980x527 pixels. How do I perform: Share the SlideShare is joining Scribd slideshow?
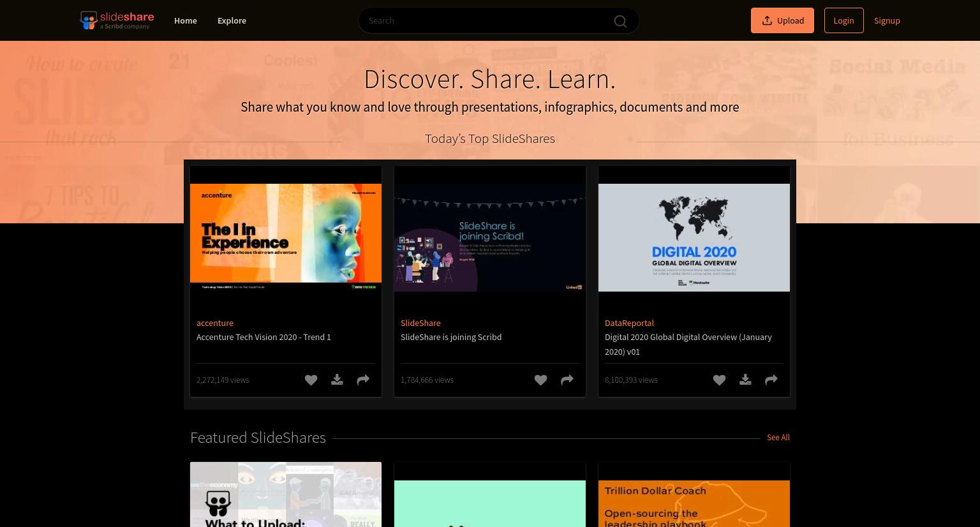point(567,380)
